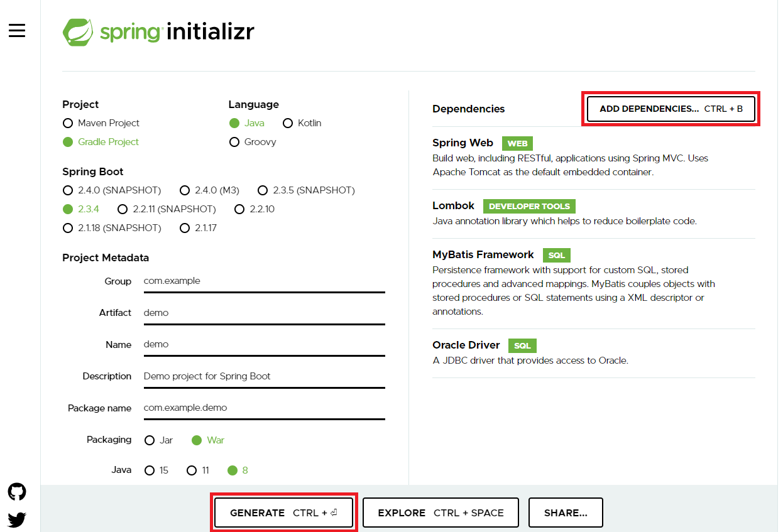This screenshot has height=532, width=783.
Task: Edit the Description input field
Action: point(264,376)
